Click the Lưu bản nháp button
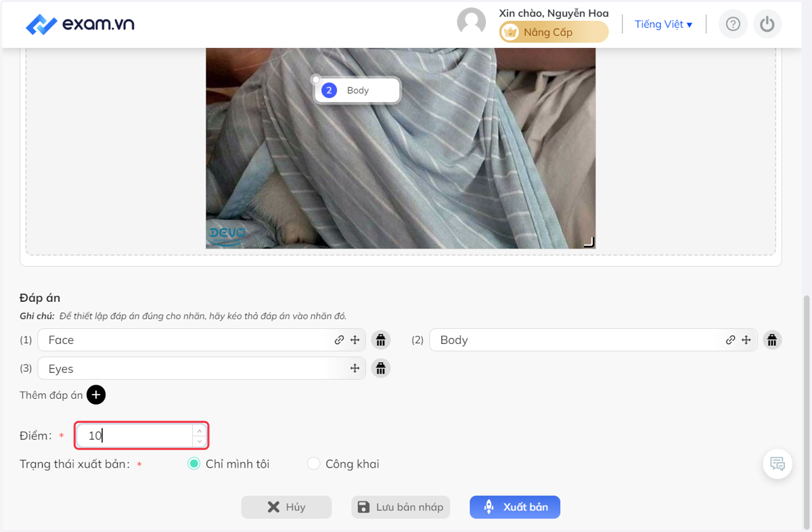This screenshot has width=812, height=532. (x=401, y=507)
